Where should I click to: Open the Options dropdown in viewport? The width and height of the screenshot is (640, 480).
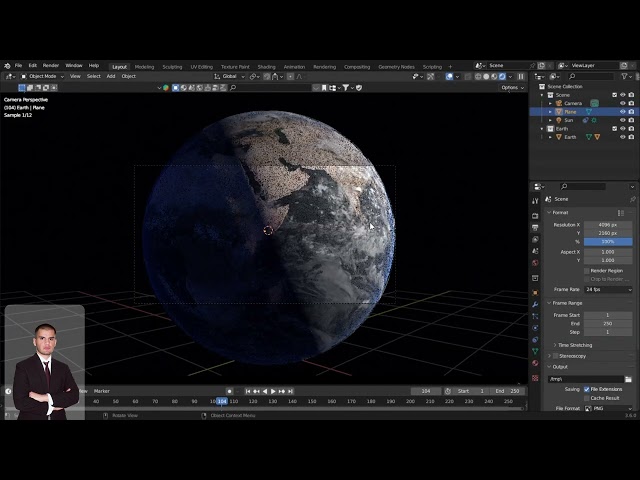[x=513, y=88]
